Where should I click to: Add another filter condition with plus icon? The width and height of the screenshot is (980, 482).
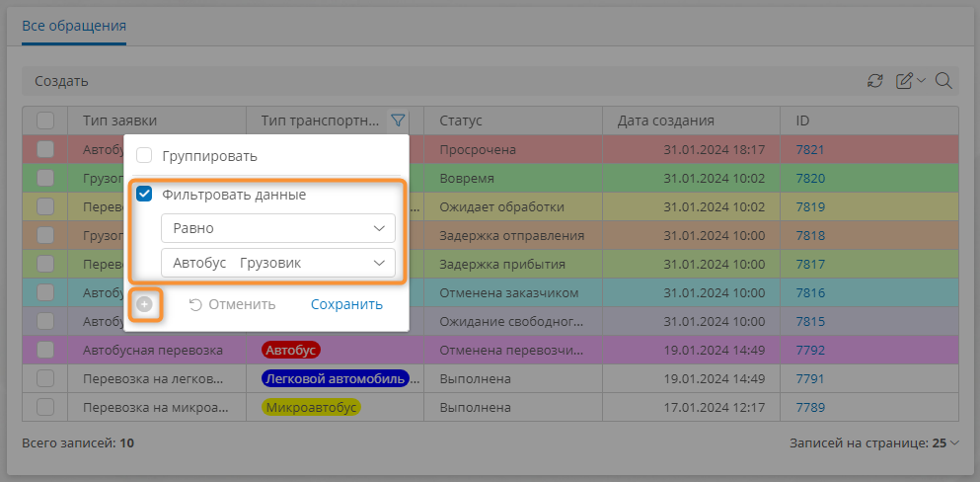pyautogui.click(x=145, y=304)
